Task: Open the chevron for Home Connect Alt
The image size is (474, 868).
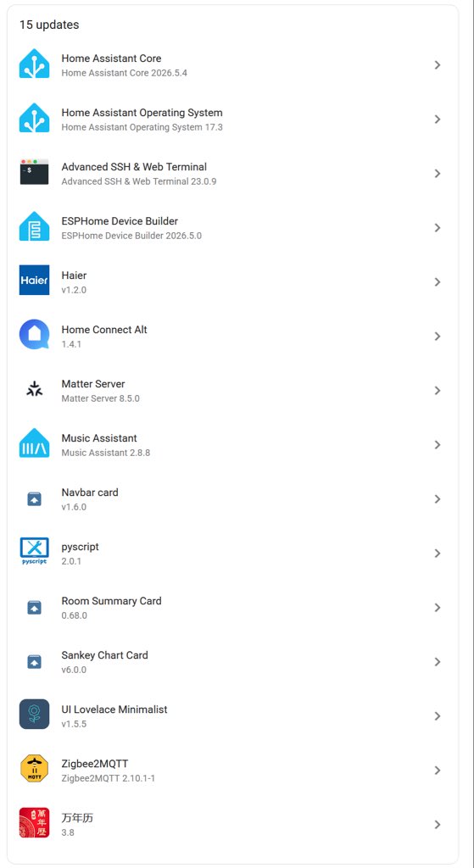Action: coord(438,336)
